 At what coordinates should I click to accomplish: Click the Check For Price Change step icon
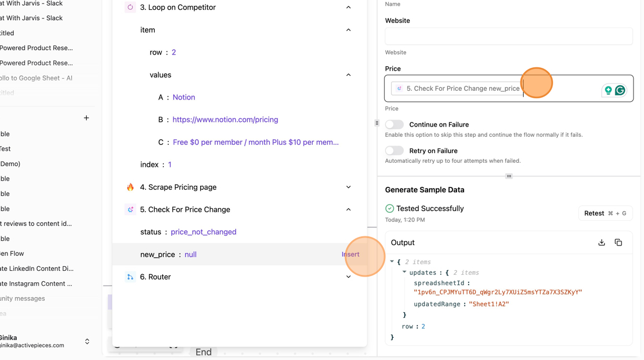(x=130, y=210)
